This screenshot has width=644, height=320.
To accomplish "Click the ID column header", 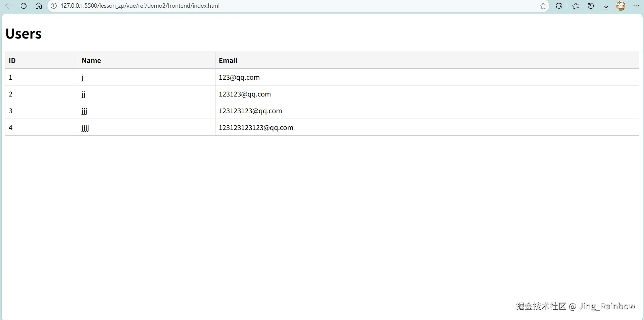I will (12, 60).
